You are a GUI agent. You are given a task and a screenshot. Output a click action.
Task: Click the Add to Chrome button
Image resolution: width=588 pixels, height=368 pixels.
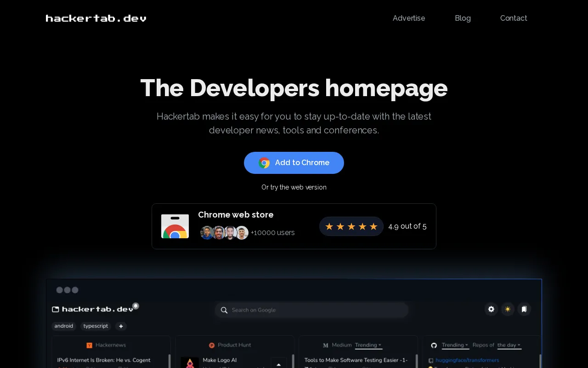(x=294, y=163)
